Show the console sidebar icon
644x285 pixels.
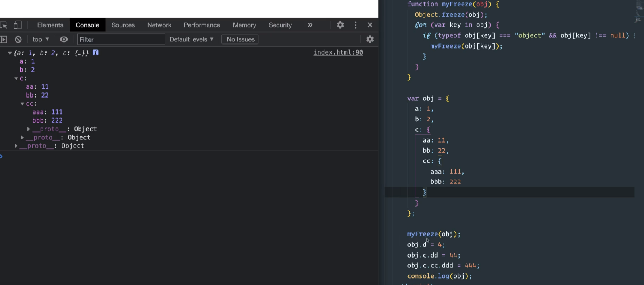pyautogui.click(x=4, y=39)
